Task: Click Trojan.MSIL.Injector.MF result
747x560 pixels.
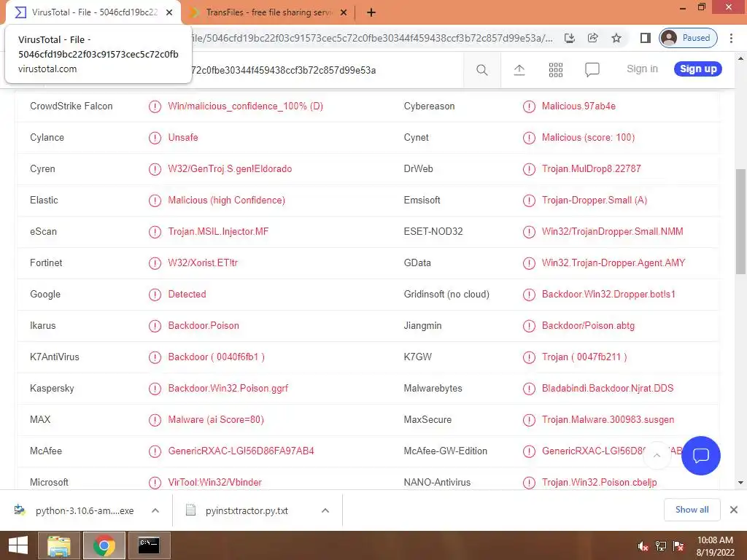Action: [218, 232]
